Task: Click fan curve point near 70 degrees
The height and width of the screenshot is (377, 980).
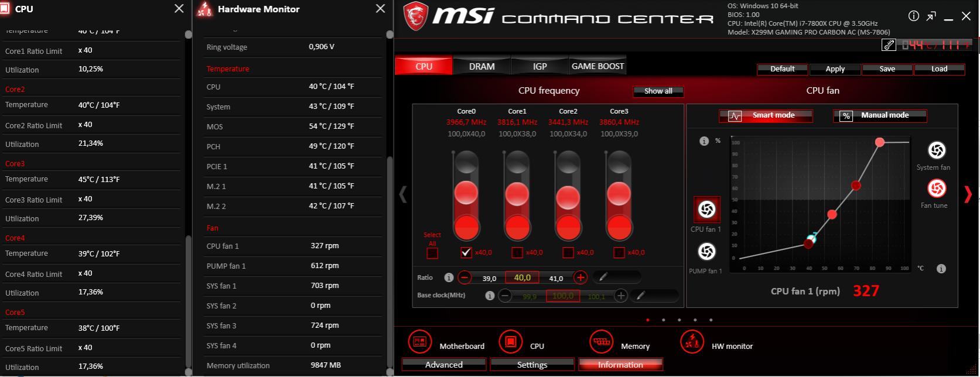Action: pyautogui.click(x=856, y=186)
